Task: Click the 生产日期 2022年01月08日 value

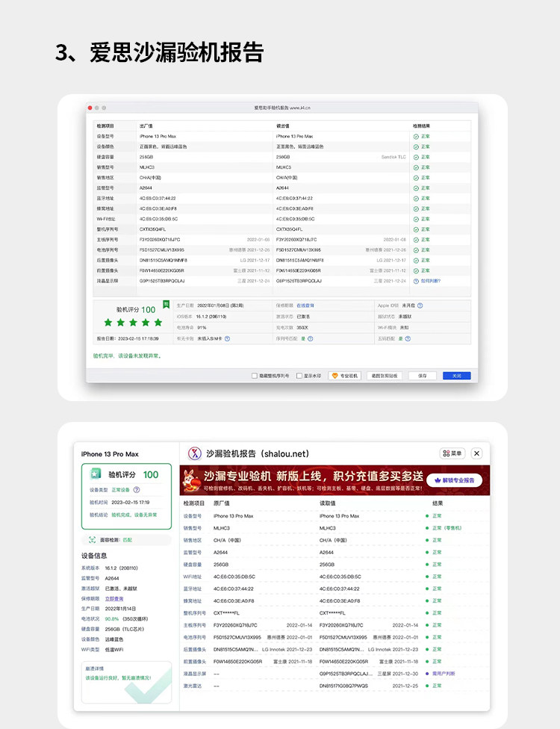Action: (x=220, y=305)
